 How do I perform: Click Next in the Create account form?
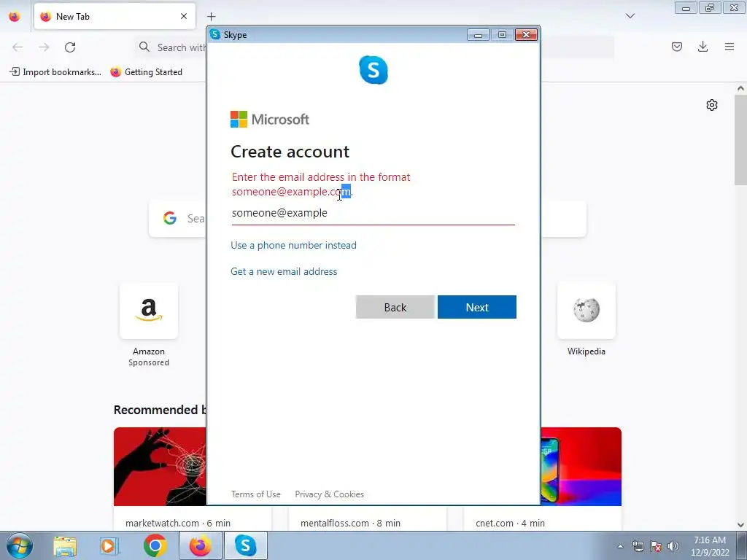tap(477, 307)
